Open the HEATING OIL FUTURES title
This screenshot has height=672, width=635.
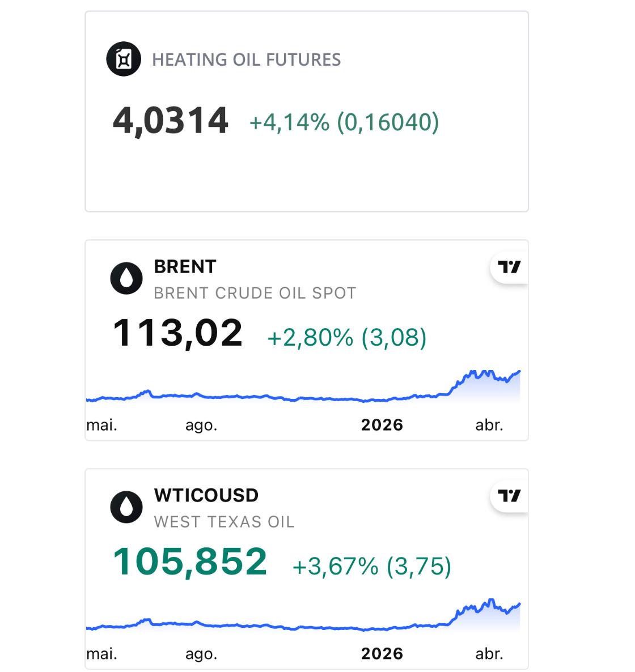(246, 59)
